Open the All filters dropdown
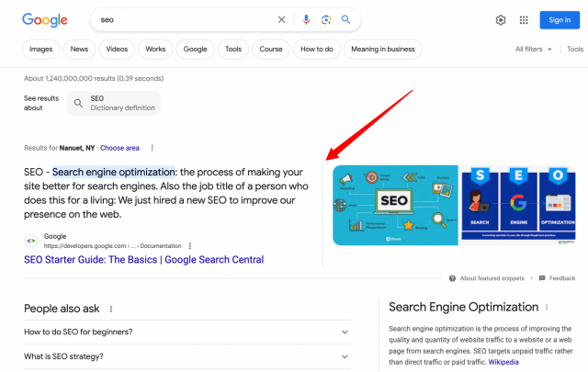Image resolution: width=588 pixels, height=372 pixels. 533,49
